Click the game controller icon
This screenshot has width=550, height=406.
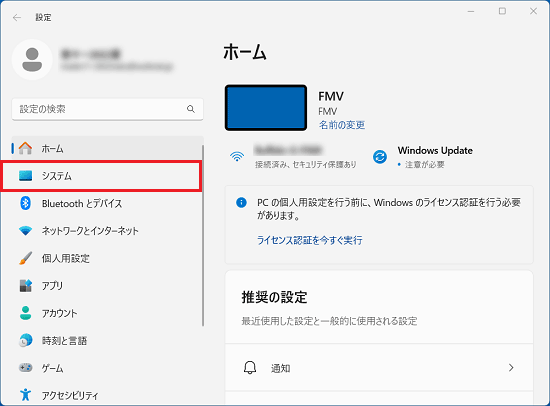tap(25, 368)
